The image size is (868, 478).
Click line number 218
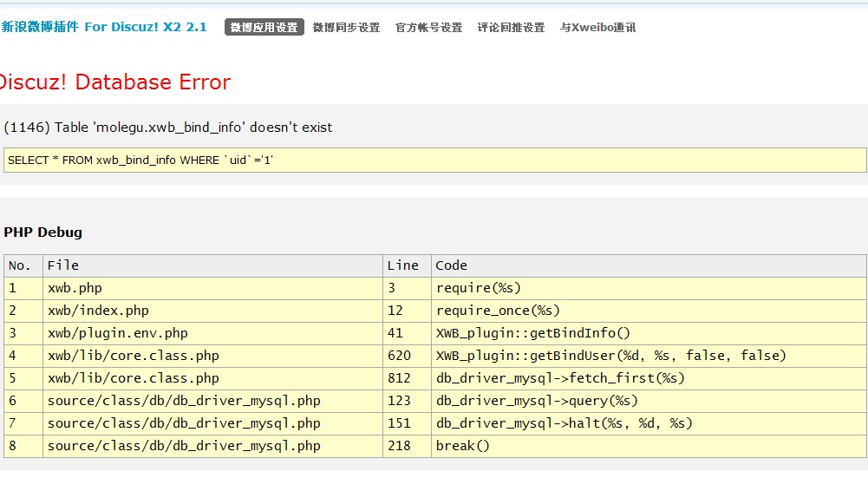(407, 447)
